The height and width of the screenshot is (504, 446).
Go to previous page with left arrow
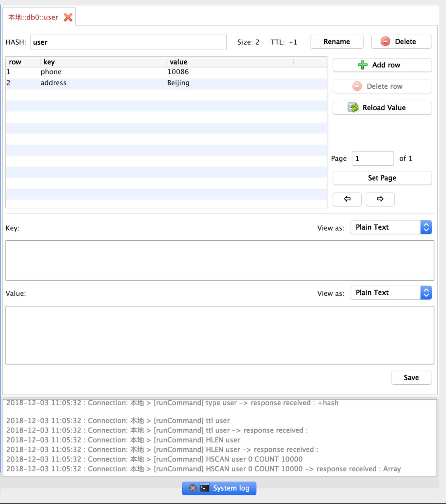pyautogui.click(x=347, y=199)
